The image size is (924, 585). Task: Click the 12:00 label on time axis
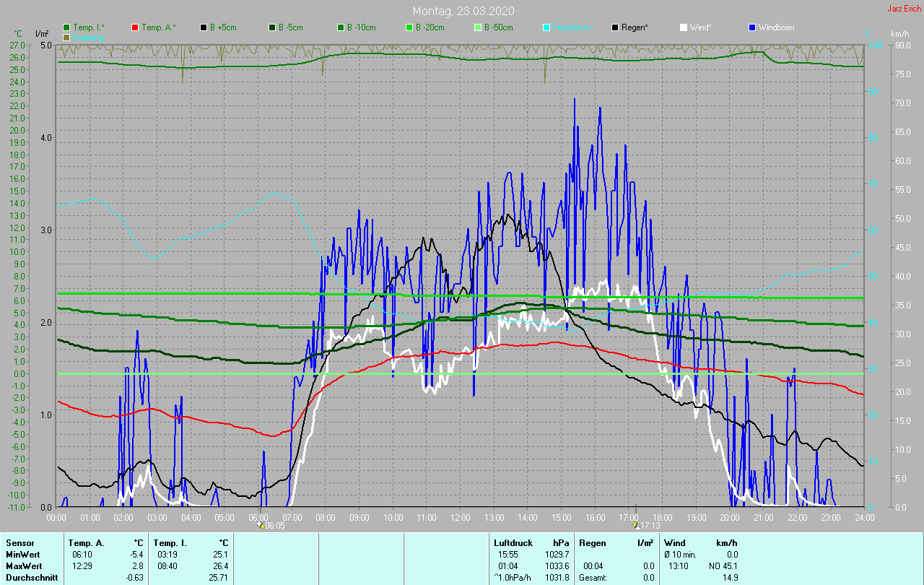click(461, 517)
